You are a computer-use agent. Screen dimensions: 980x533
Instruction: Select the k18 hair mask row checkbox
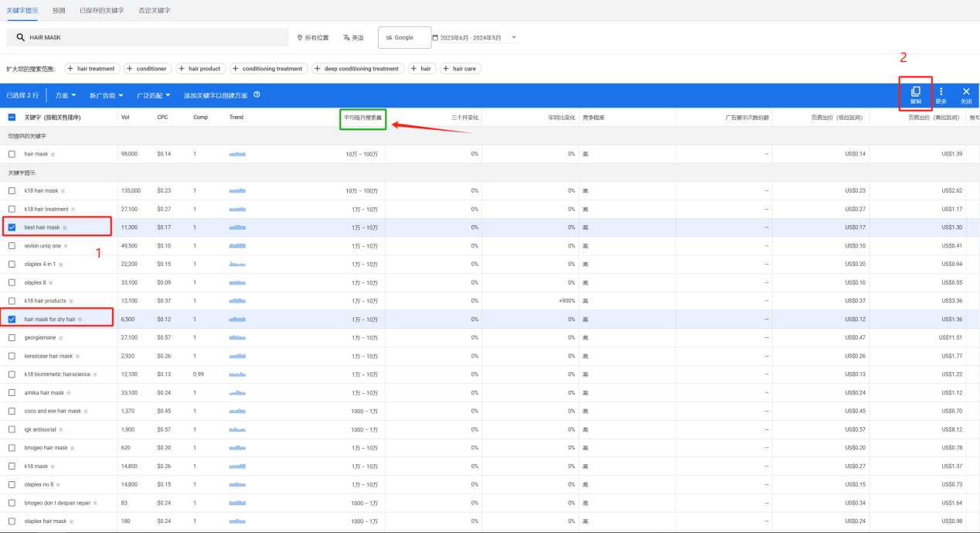12,191
